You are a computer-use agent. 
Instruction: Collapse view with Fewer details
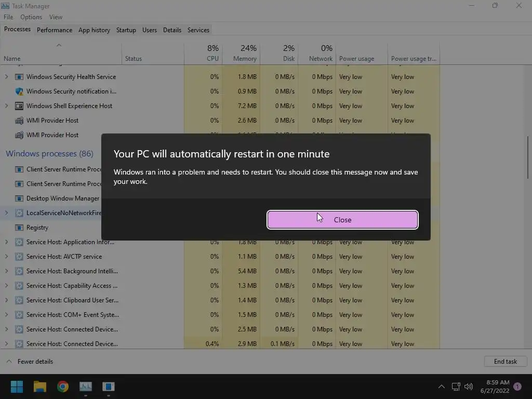point(30,362)
